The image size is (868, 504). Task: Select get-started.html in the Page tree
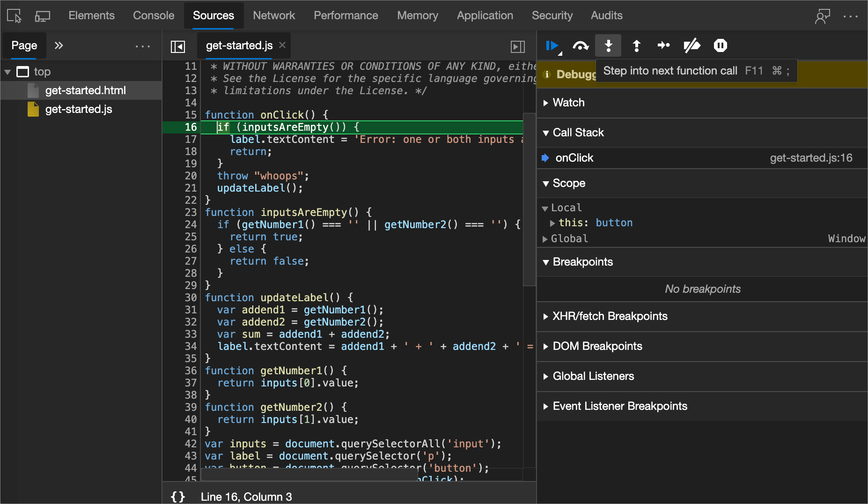(86, 90)
